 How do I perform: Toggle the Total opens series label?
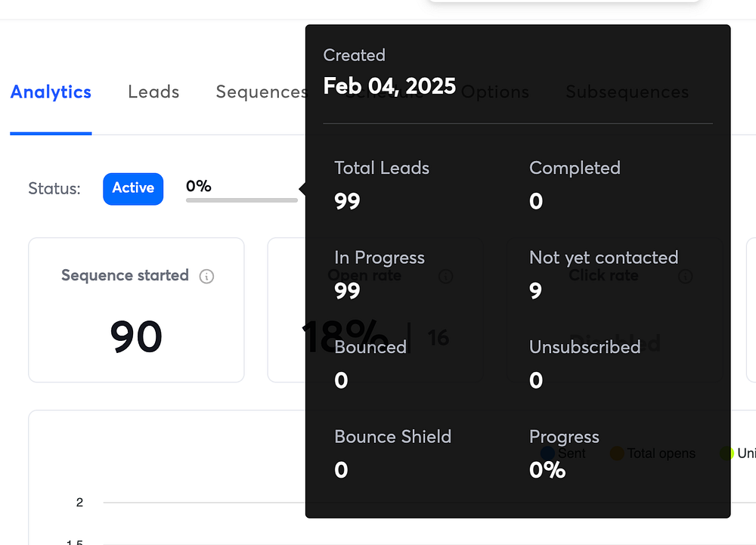(661, 454)
